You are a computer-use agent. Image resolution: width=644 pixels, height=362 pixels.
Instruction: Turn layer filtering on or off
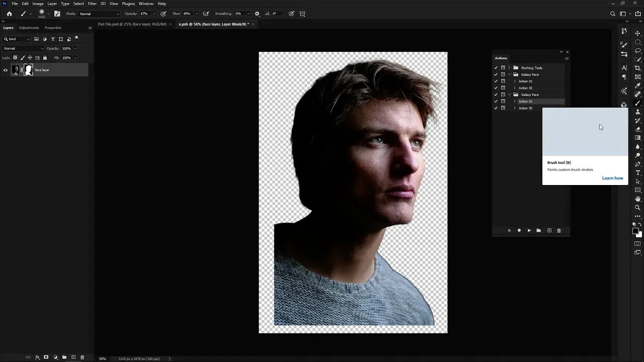(76, 38)
